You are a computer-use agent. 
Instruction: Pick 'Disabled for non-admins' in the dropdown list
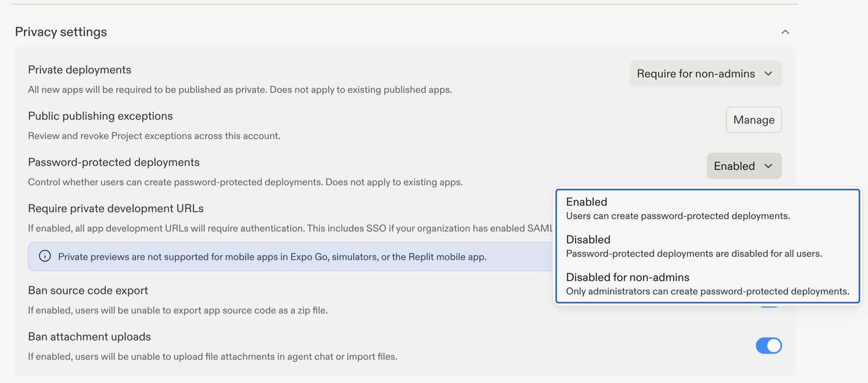(707, 284)
